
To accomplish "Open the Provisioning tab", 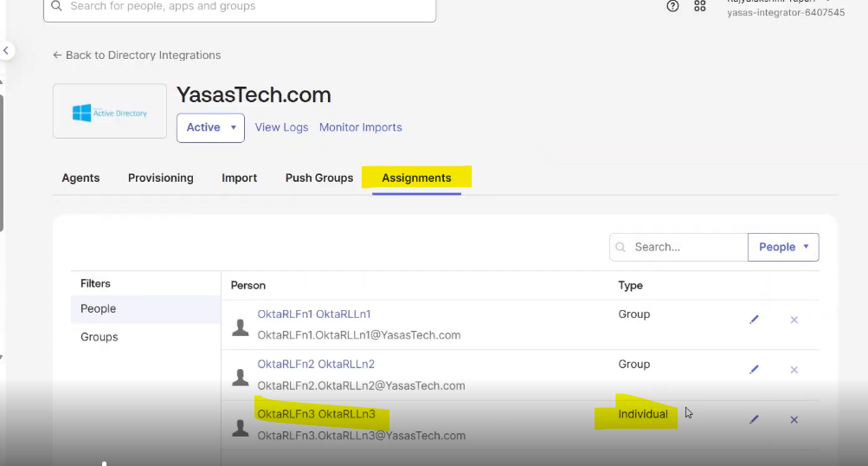I will [160, 178].
